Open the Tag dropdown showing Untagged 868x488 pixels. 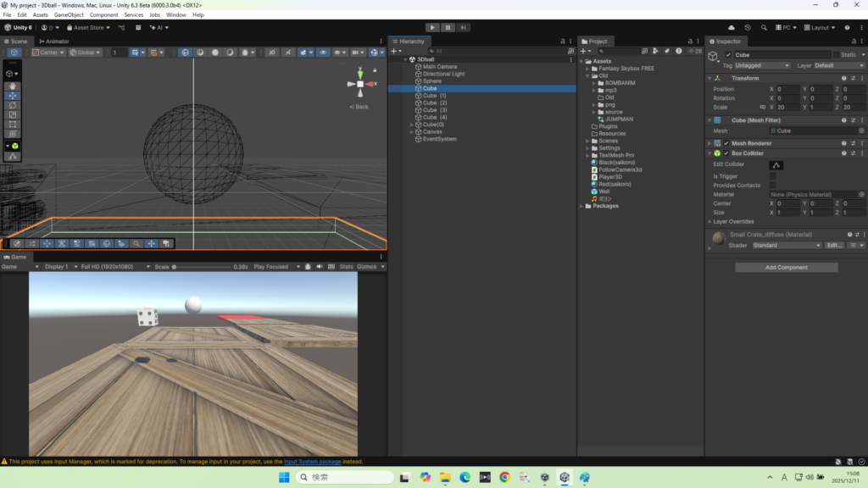(763, 65)
